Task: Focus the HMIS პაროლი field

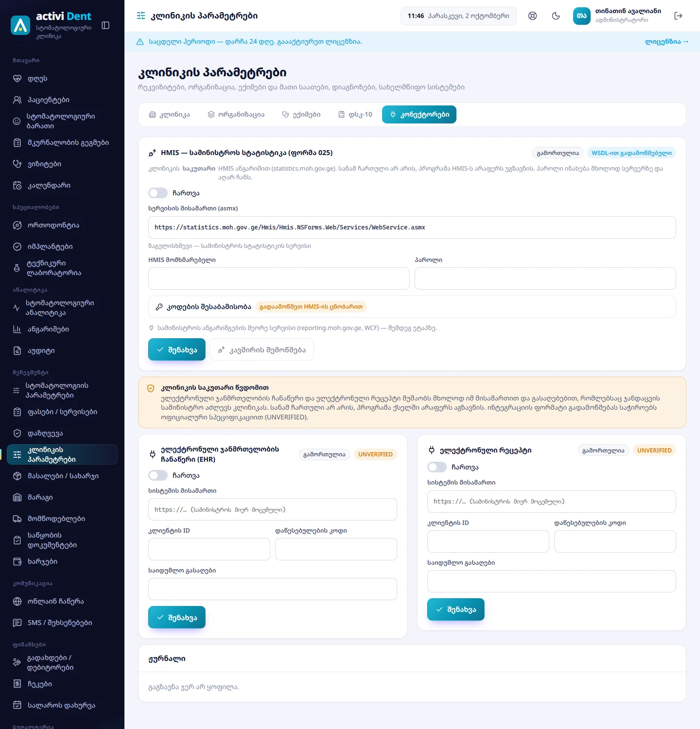Action: [545, 278]
